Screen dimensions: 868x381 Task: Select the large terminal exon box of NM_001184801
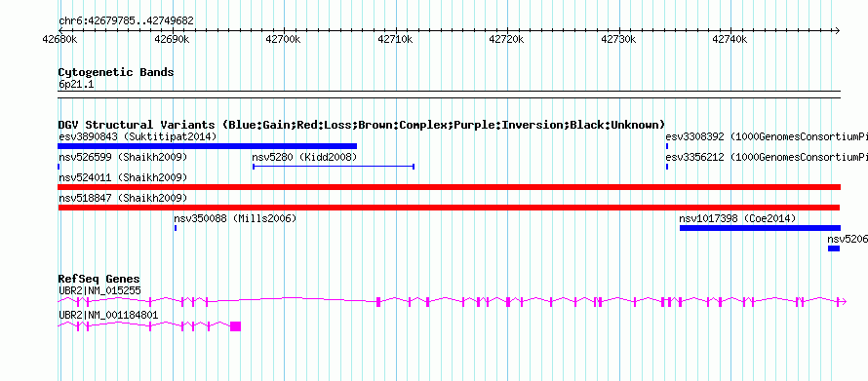[235, 326]
